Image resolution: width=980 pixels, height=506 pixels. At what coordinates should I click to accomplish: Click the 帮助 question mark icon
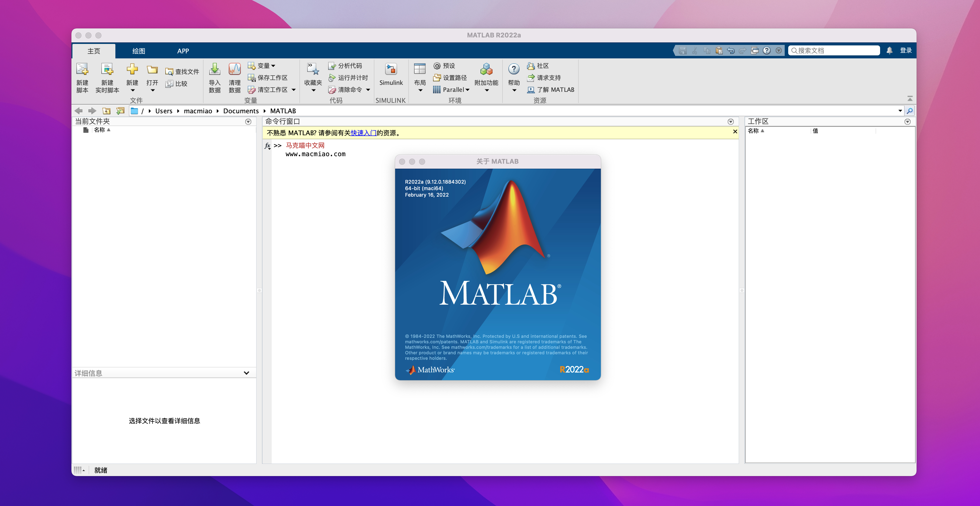pos(513,69)
